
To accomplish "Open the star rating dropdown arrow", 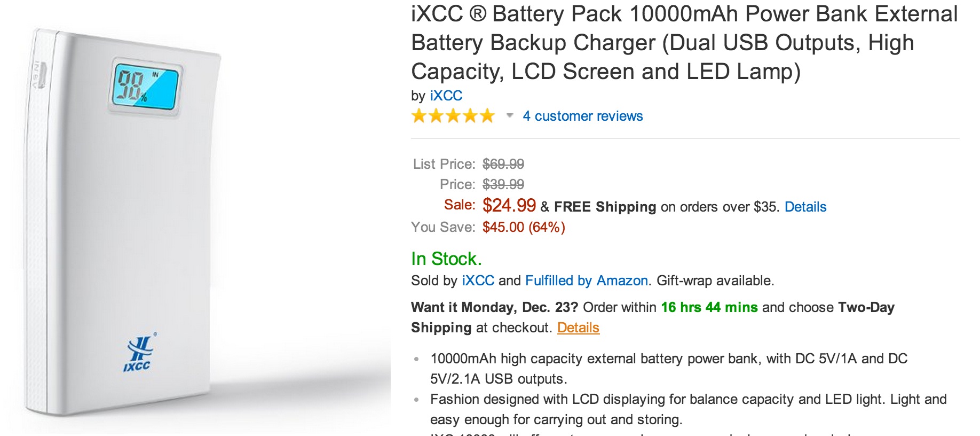I will click(x=509, y=115).
